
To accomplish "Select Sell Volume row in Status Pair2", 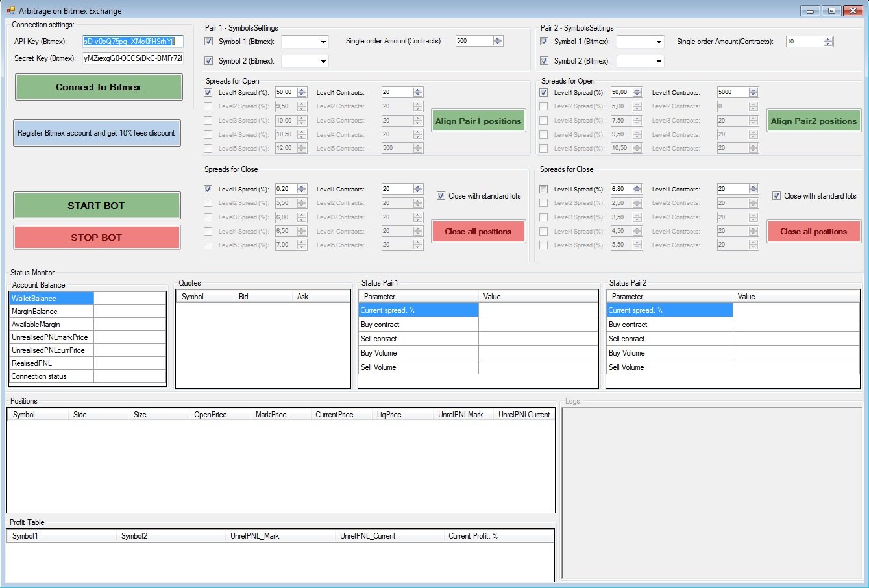I will [733, 367].
